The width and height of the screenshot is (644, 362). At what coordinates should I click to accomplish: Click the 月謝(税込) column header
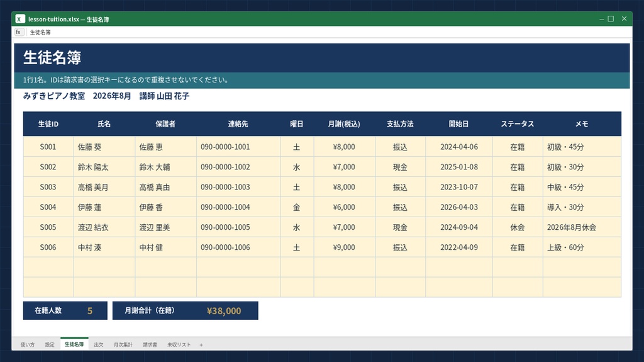coord(344,124)
